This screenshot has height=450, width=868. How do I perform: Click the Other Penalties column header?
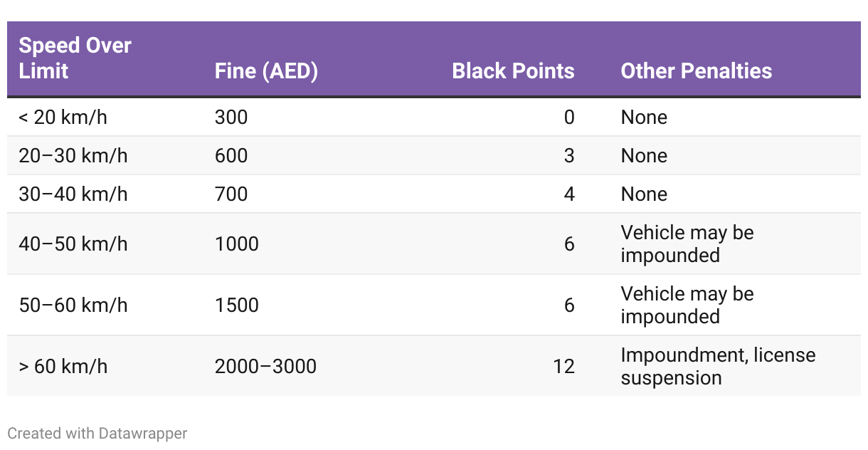[697, 71]
